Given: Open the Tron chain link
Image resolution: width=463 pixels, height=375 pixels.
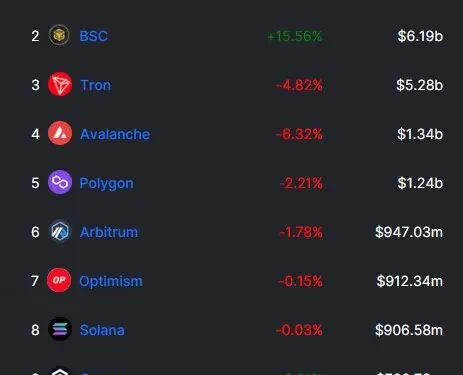Looking at the screenshot, I should pyautogui.click(x=96, y=85).
